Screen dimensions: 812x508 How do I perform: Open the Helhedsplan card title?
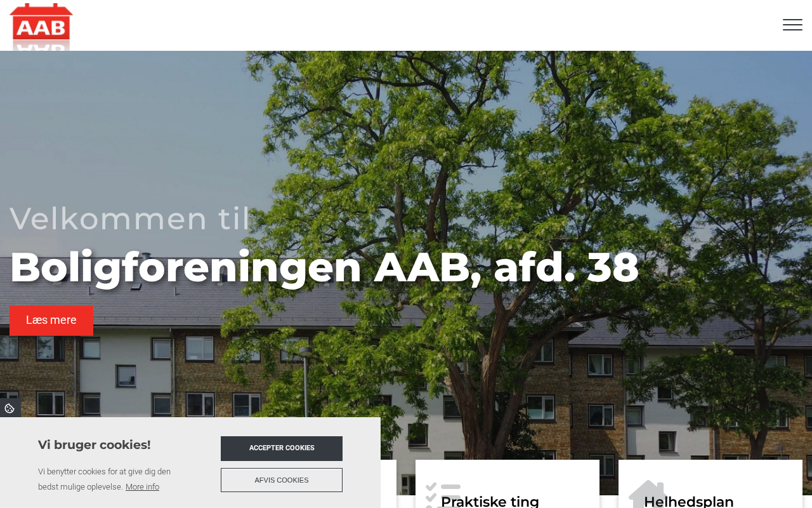[689, 502]
